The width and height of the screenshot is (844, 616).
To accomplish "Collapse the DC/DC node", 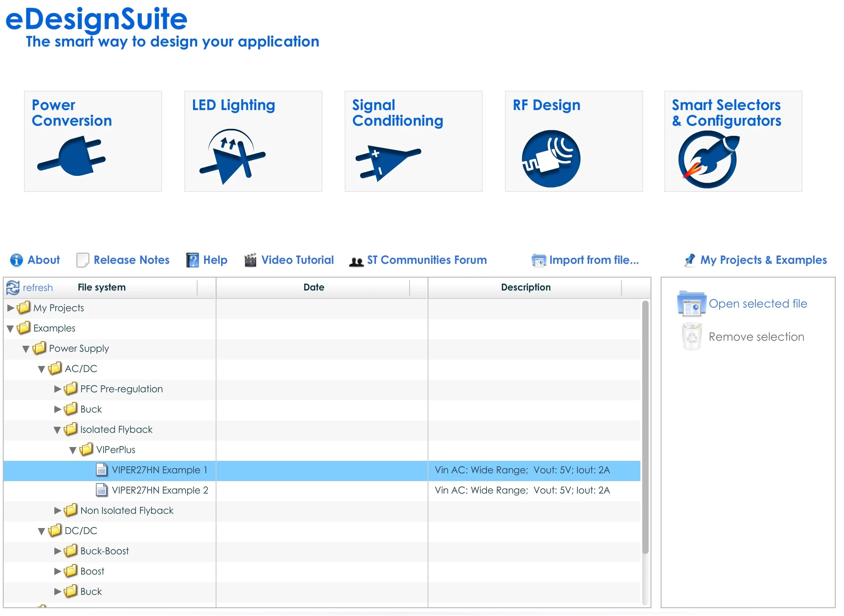I will click(x=42, y=531).
